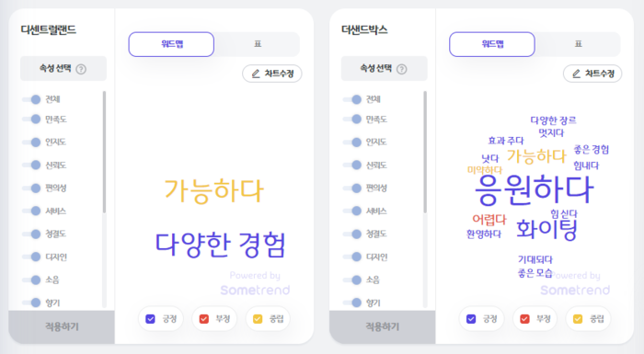The height and width of the screenshot is (354, 644).
Task: Switch to 표 tab in 디센트럴랜드 panel
Action: pyautogui.click(x=258, y=44)
